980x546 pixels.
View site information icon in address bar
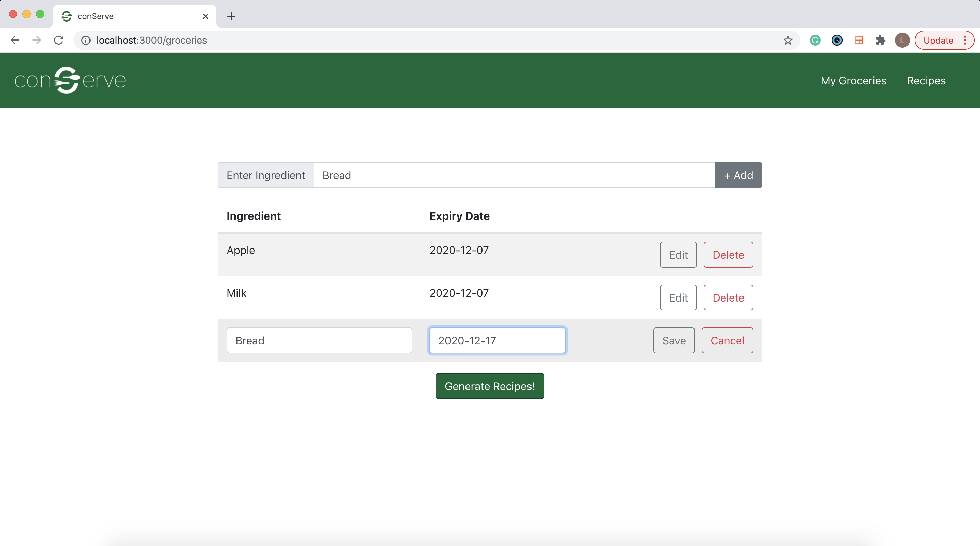click(x=86, y=40)
